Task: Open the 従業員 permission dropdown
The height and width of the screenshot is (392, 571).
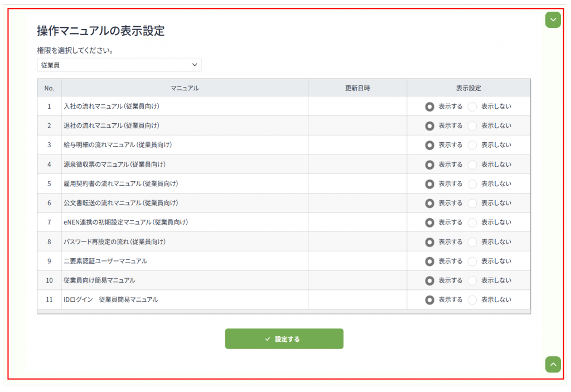Action: coord(119,65)
